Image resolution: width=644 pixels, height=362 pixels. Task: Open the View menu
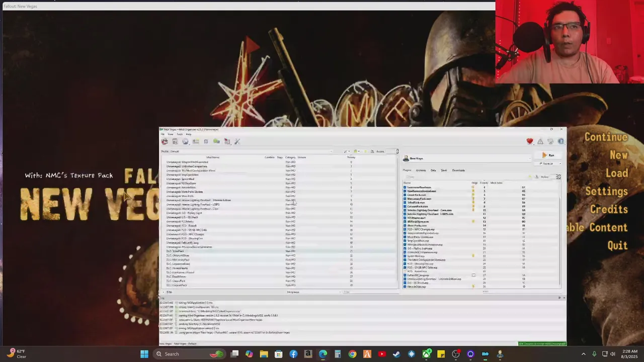pos(171,134)
